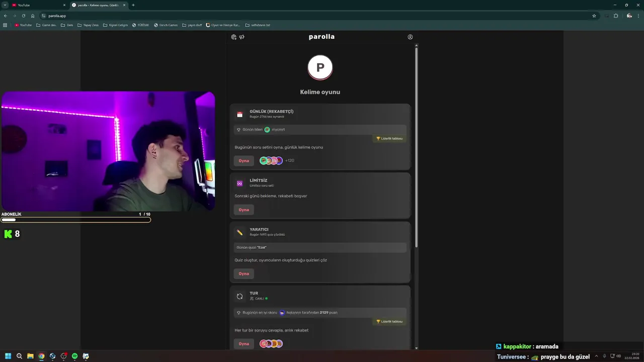Open Chrome three-dot menu
Screen dimensions: 644x362
pyautogui.click(x=639, y=16)
